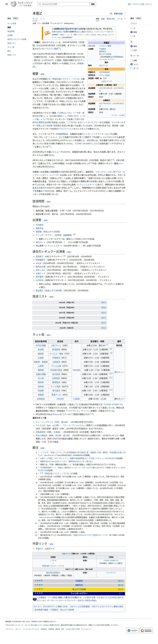The width and height of the screenshot is (158, 644).
Task: Show the 東野幸治 navbox
Action: click(x=120, y=585)
